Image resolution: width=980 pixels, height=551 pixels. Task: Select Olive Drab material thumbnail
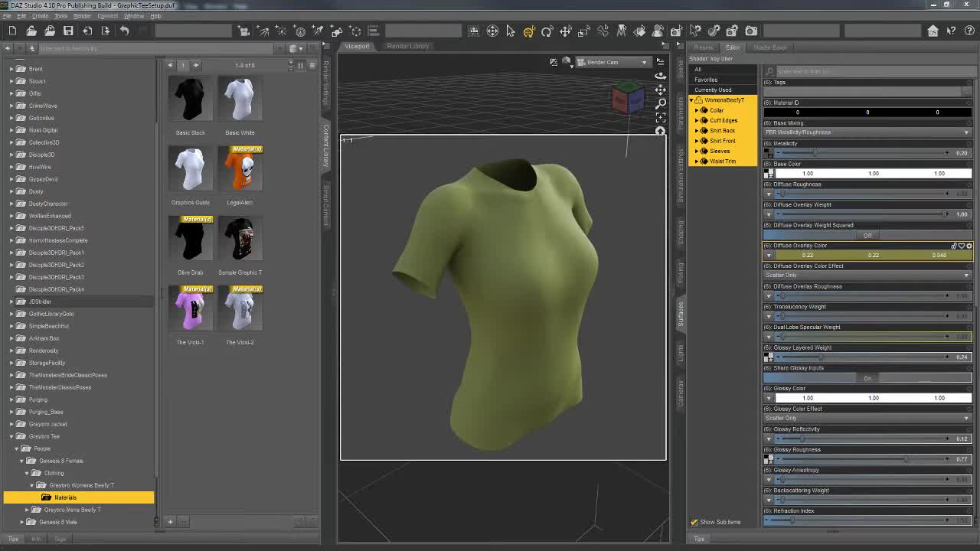point(190,239)
